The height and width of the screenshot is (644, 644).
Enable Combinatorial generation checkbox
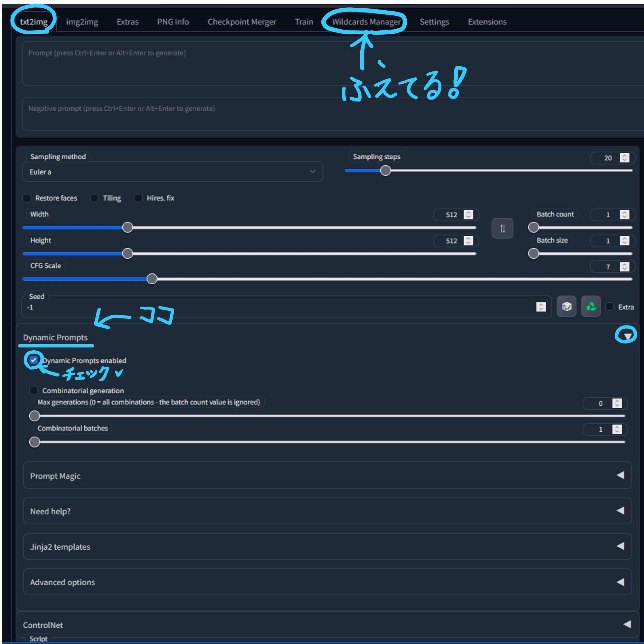[x=33, y=390]
